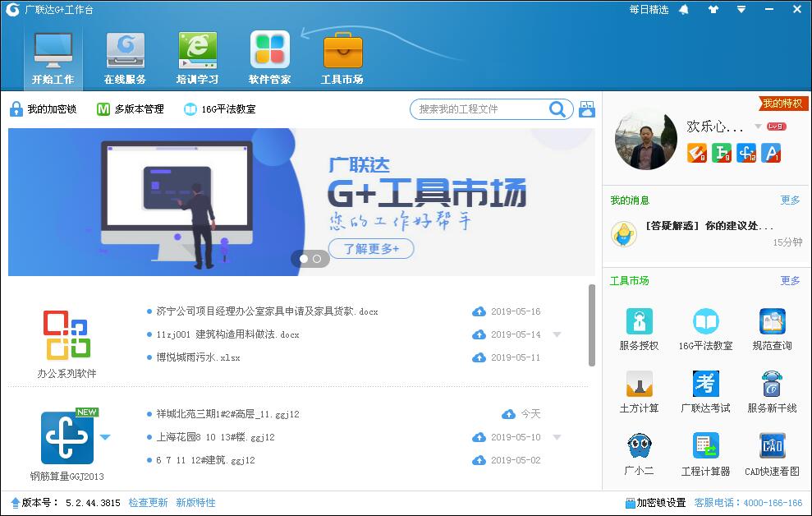The width and height of the screenshot is (812, 516).
Task: Open file 济宁公司项目经理办公室家具申请及家具贷款.docx
Action: (x=267, y=311)
